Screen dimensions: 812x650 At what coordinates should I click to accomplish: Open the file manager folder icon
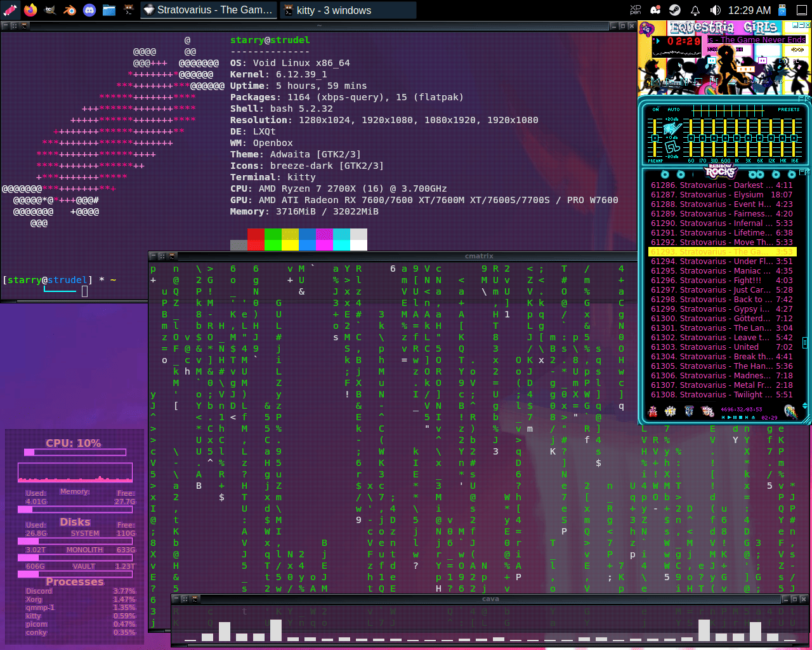click(108, 10)
